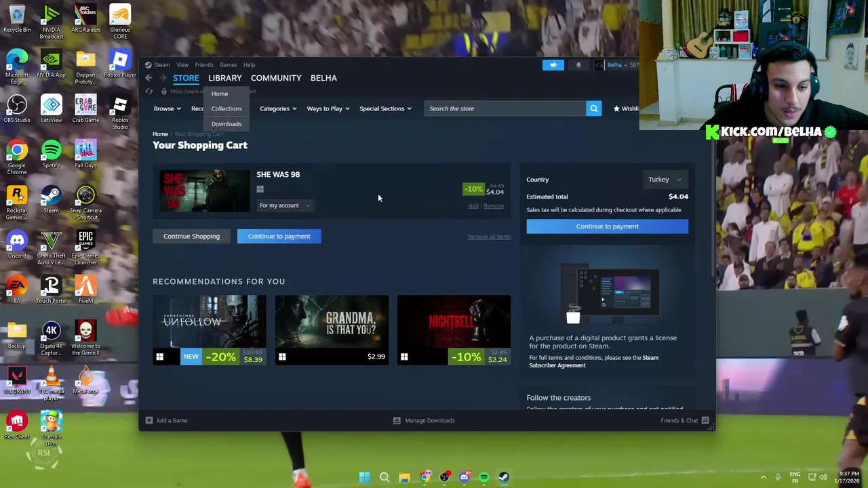Open OBS Studio desktop shortcut
This screenshot has width=868, height=488.
click(x=17, y=110)
